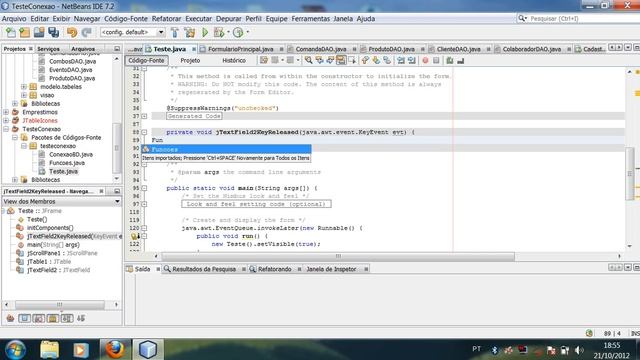Image resolution: width=640 pixels, height=360 pixels.
Task: Click the Build Project hammer icon
Action: coord(175,32)
